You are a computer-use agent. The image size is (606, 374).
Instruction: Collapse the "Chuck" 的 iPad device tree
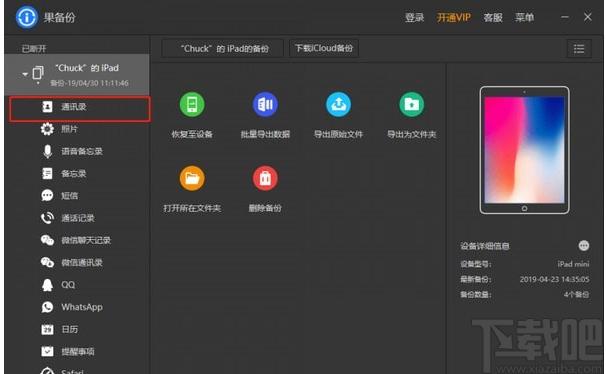point(25,74)
